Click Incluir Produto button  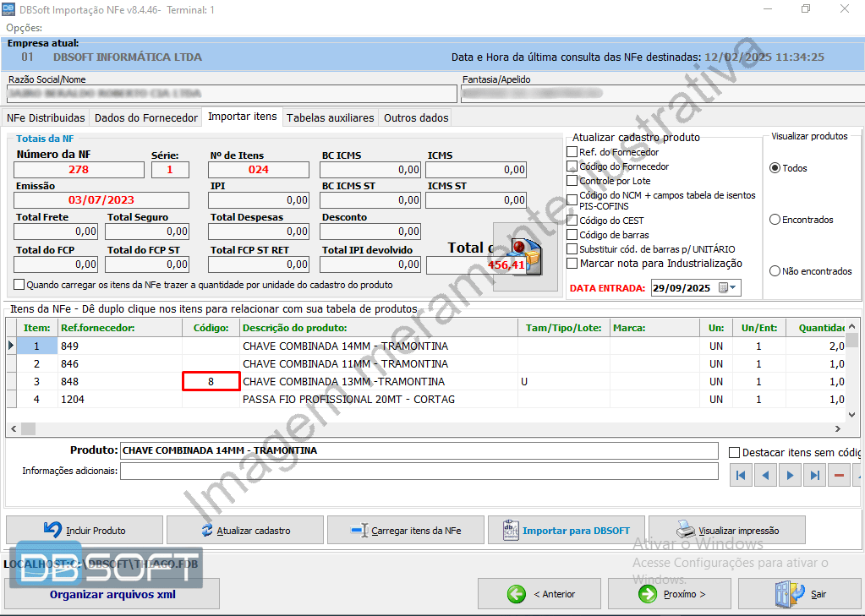[85, 531]
